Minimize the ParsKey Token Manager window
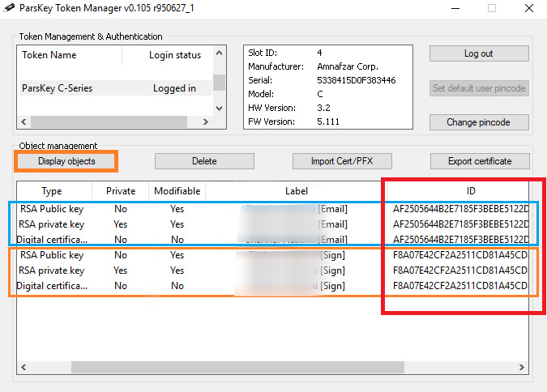The image size is (547, 392). (455, 8)
